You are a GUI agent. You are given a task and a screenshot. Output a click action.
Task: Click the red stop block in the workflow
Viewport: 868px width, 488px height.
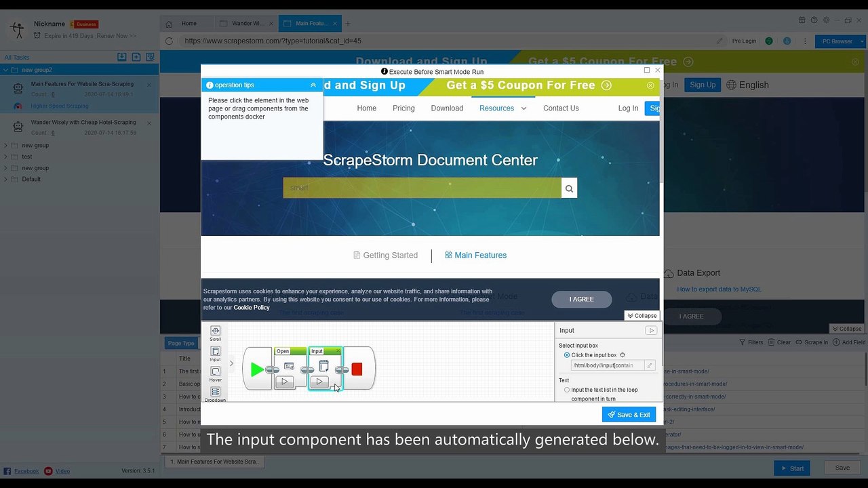[x=357, y=369]
